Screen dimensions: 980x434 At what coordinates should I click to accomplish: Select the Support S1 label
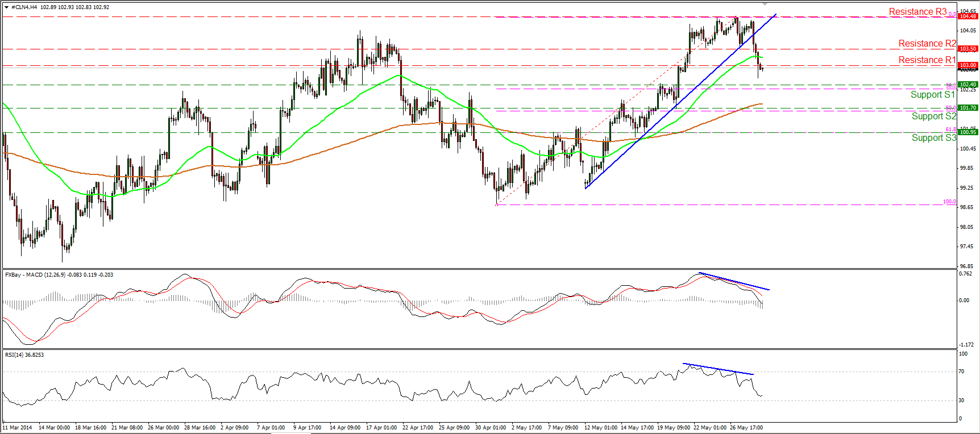click(x=933, y=95)
